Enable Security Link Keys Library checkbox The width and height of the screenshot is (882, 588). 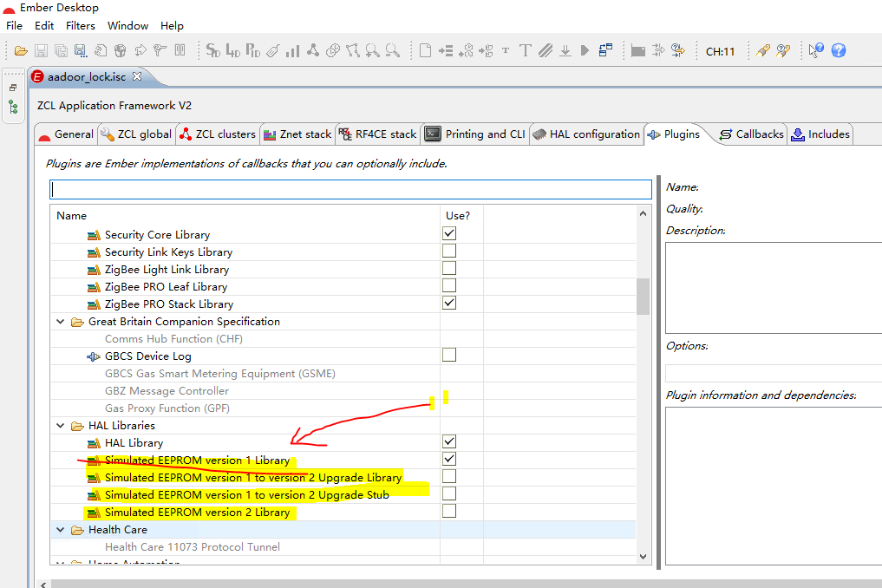pos(449,251)
